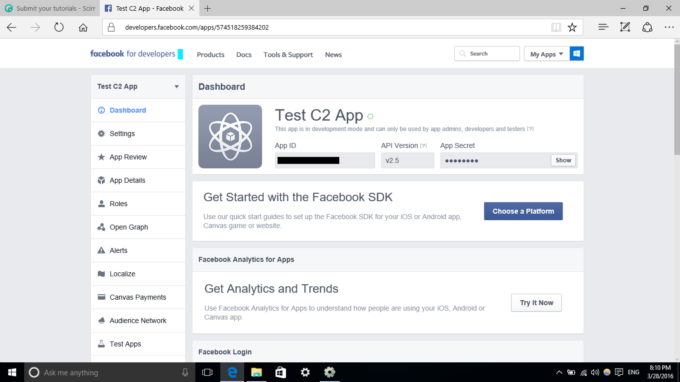Click the API Version v2.5 field

(407, 160)
